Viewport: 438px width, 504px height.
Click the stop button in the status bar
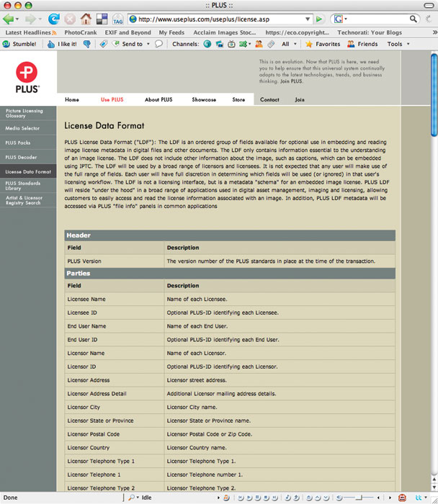click(x=266, y=498)
